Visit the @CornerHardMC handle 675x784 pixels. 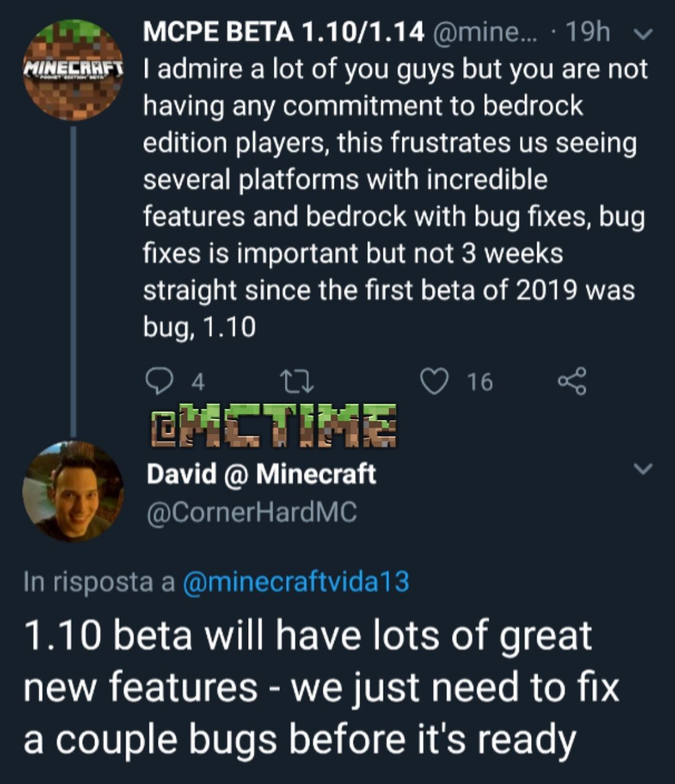[251, 513]
